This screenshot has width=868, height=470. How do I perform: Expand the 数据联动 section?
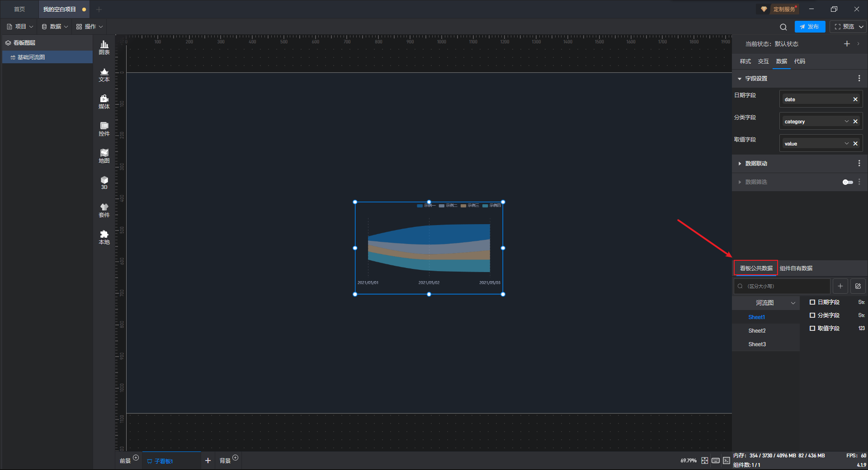coord(740,164)
